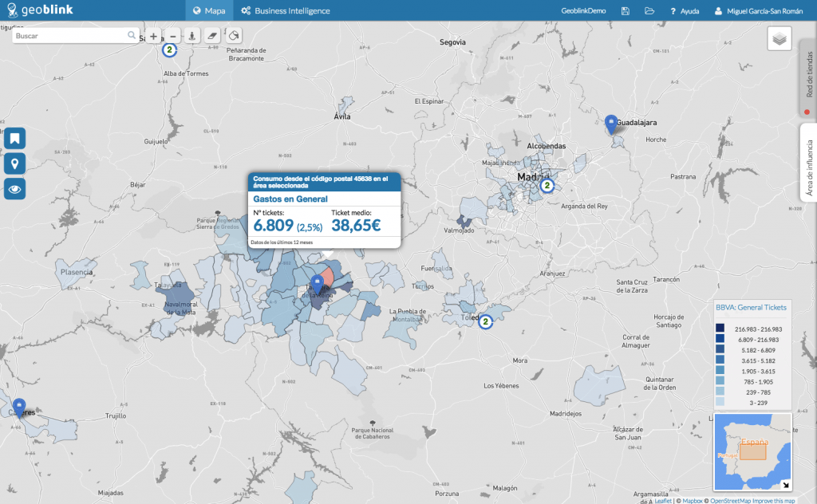The width and height of the screenshot is (817, 504).
Task: Click the Tarancón map label
Action: (x=666, y=280)
